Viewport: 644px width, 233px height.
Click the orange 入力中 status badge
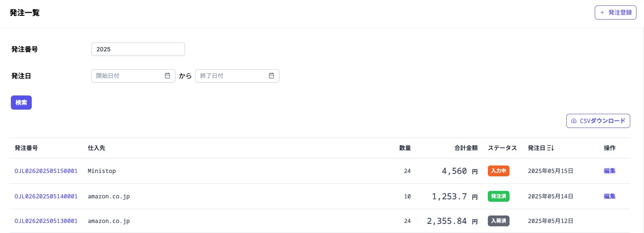[498, 171]
